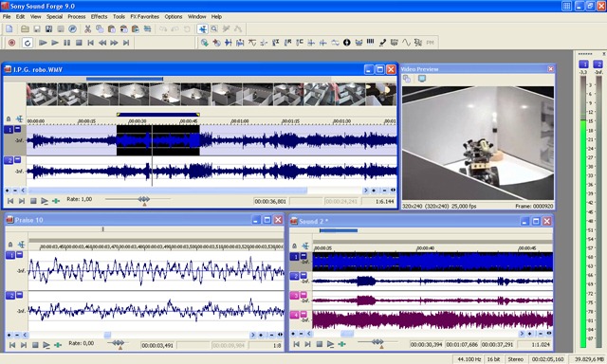The image size is (607, 364).
Task: Stop playback in the main transport bar
Action: coord(79,43)
